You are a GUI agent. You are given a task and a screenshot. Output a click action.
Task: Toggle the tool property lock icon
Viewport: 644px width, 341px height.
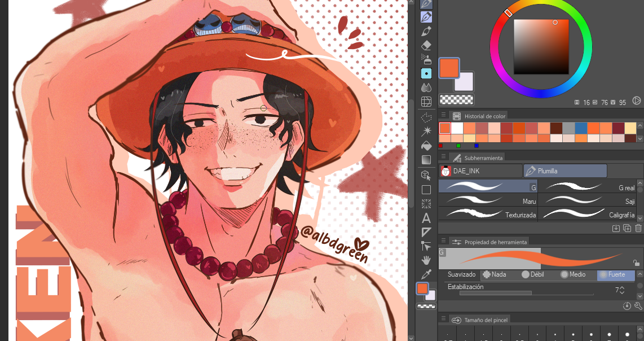(x=636, y=263)
